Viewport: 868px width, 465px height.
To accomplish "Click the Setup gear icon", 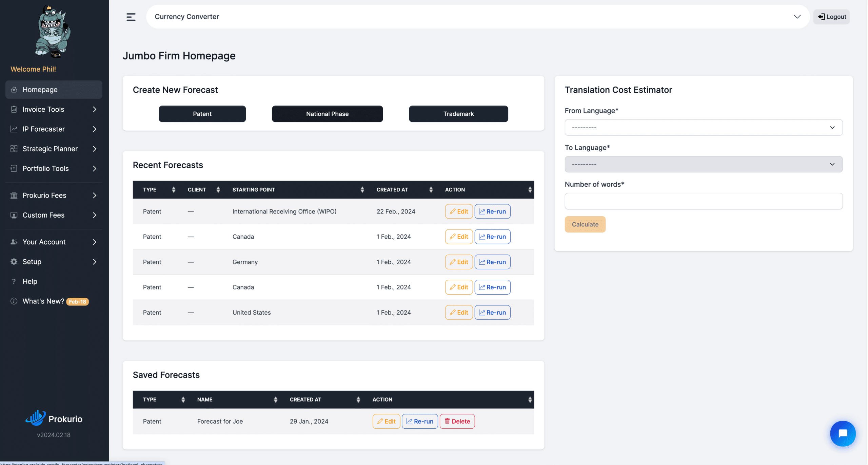I will click(x=14, y=262).
